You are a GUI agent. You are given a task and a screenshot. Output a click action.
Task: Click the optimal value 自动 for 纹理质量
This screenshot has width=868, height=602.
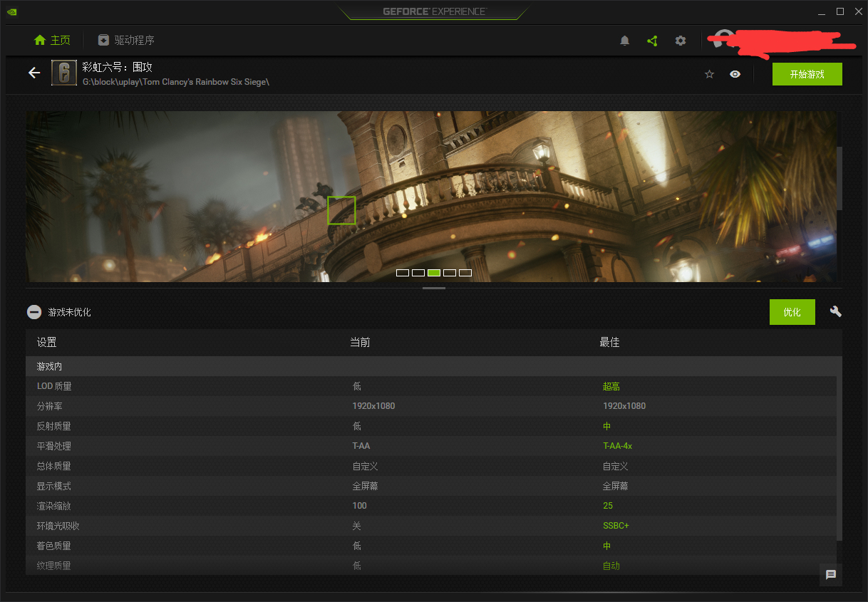coord(611,566)
